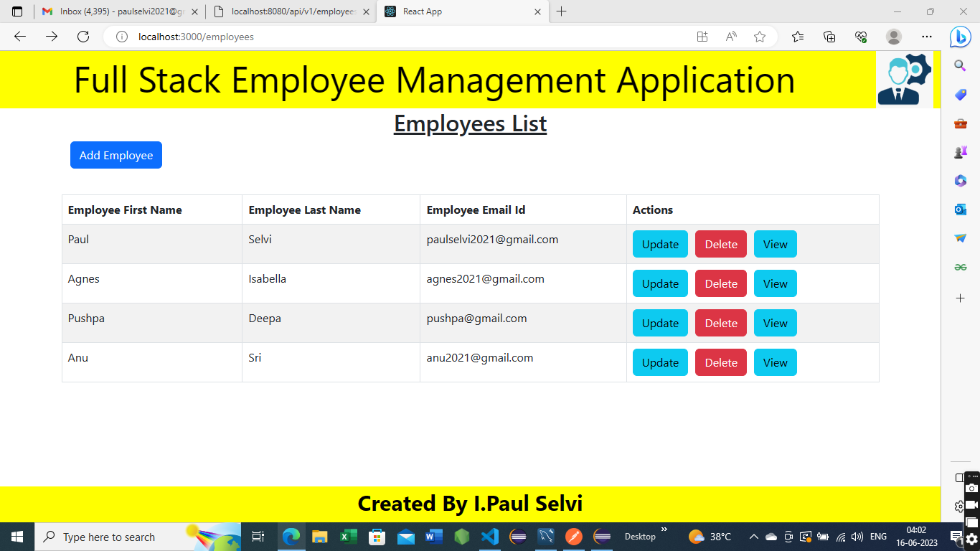
Task: Open the Settings and more menu in Edge
Action: click(927, 37)
